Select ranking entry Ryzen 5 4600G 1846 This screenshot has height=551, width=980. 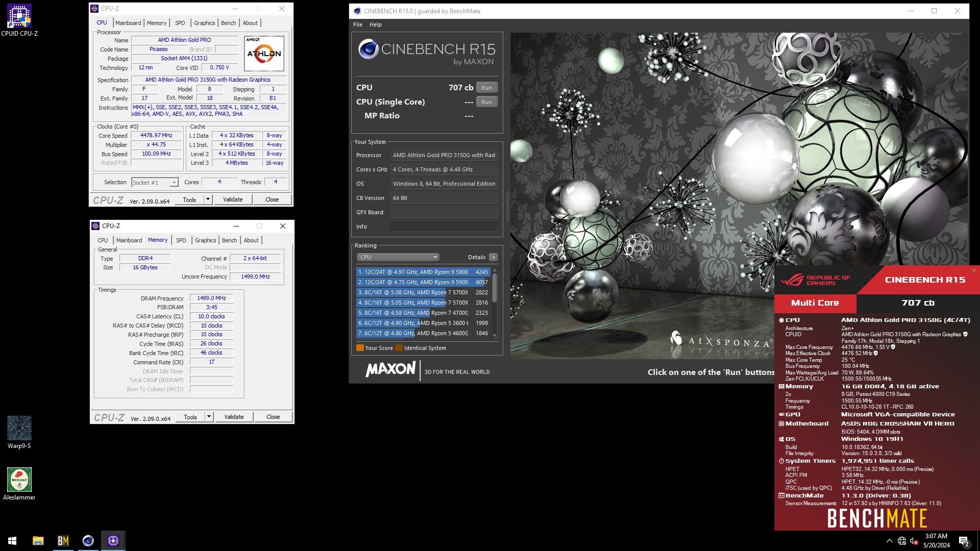pyautogui.click(x=423, y=333)
